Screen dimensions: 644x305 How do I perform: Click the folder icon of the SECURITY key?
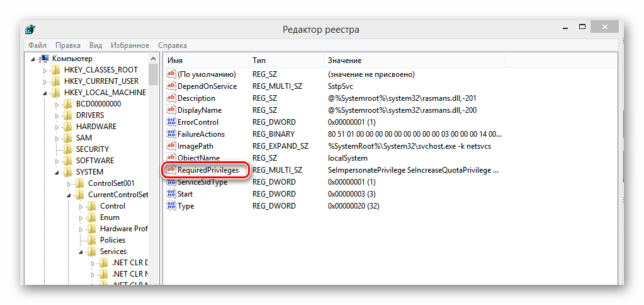pos(68,149)
